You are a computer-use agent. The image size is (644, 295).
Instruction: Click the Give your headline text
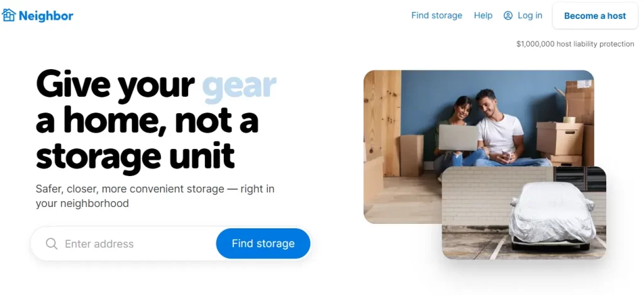[x=115, y=86]
